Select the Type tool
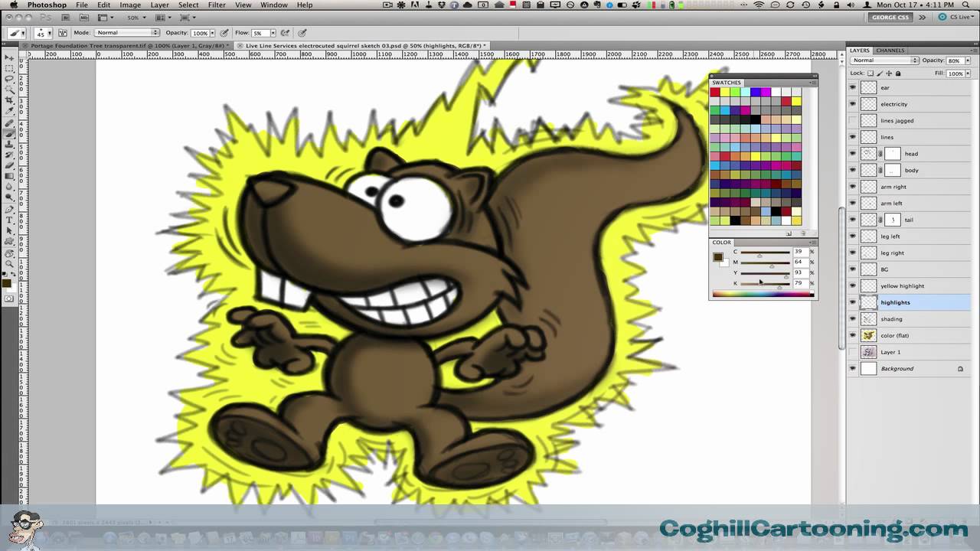Viewport: 980px width, 551px height. tap(9, 220)
